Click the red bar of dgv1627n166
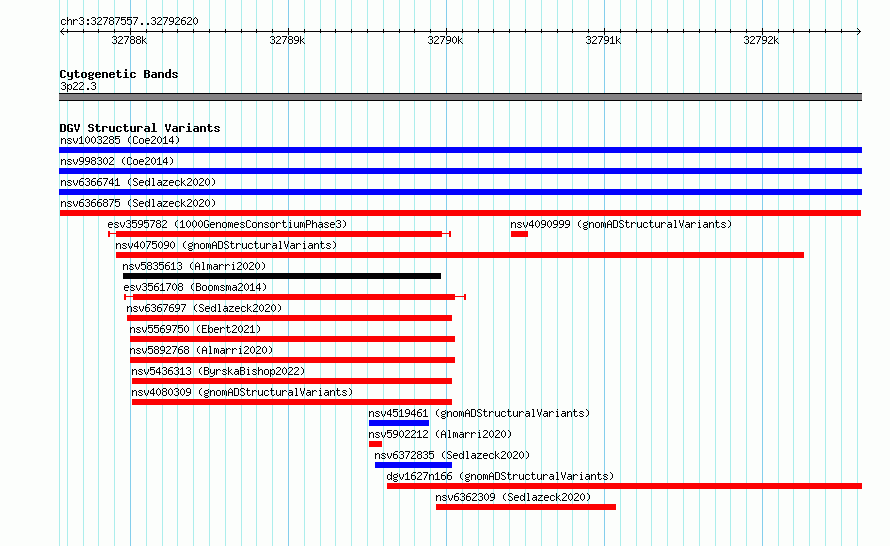The image size is (890, 546). click(624, 486)
